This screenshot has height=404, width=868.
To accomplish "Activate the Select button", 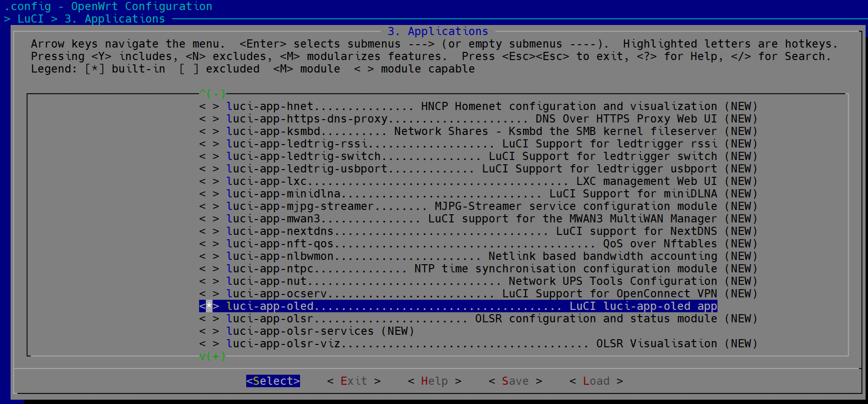I will pyautogui.click(x=273, y=381).
